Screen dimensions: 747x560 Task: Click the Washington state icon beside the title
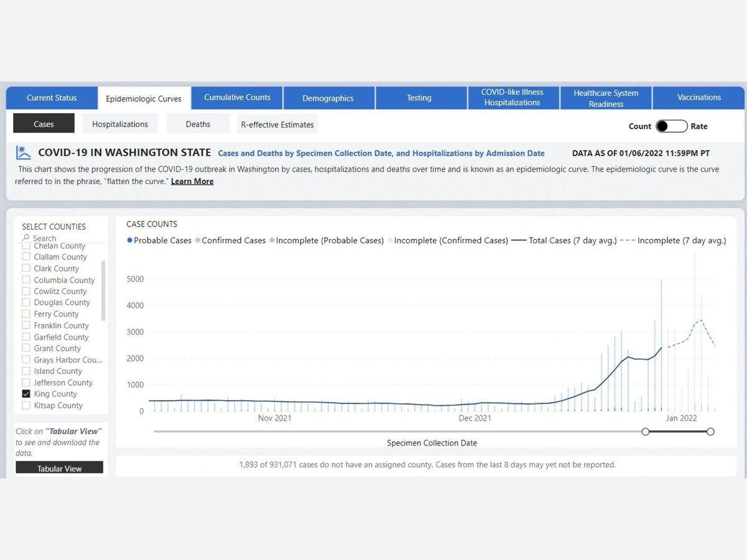(x=24, y=152)
